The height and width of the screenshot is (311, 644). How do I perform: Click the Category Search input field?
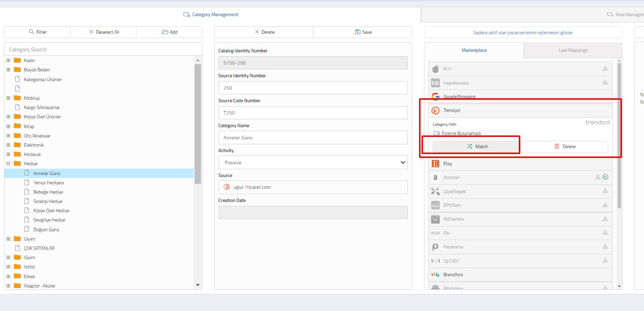coord(103,49)
